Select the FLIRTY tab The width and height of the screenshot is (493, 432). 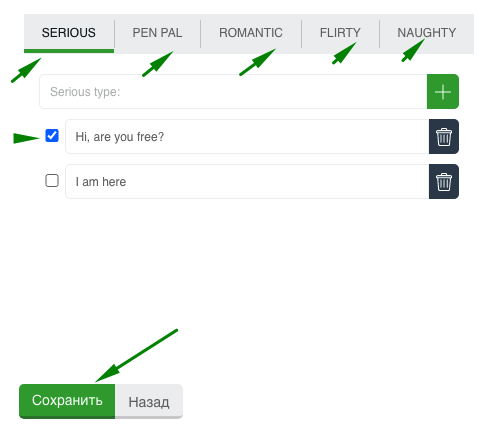coord(340,33)
